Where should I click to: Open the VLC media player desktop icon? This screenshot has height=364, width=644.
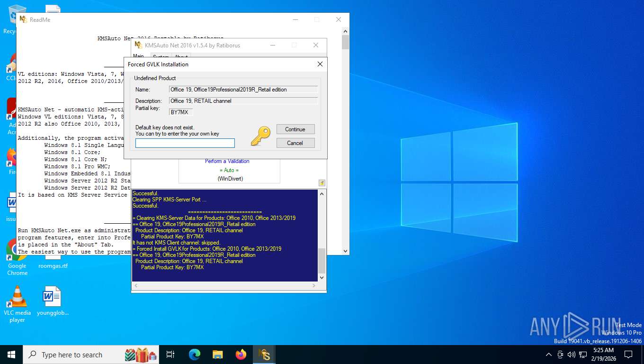[17, 303]
